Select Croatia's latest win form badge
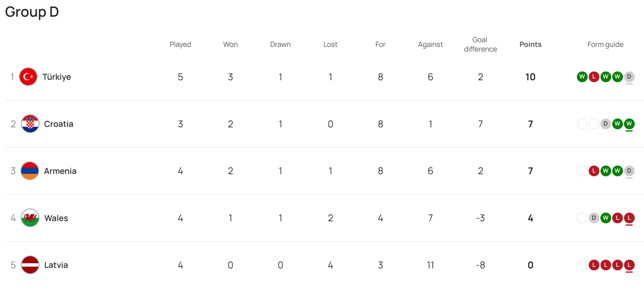 629,124
